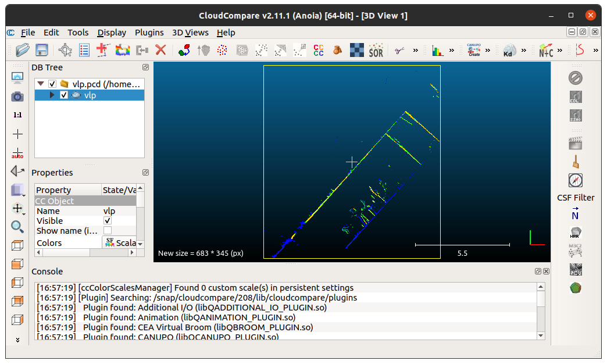Expand the vlp node in DB Tree
Viewport: 607px width, 364px height.
tap(52, 95)
